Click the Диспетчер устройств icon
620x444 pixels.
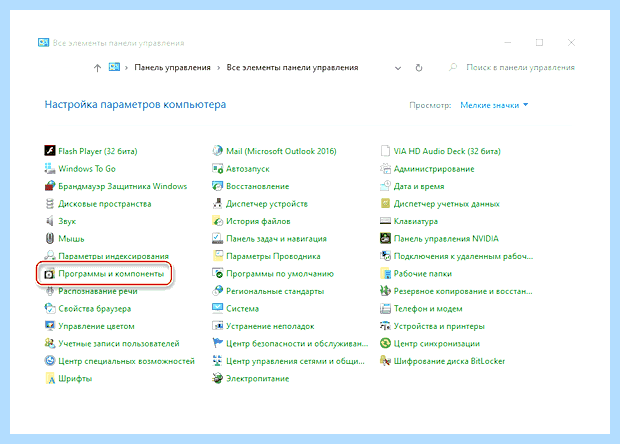click(x=217, y=204)
